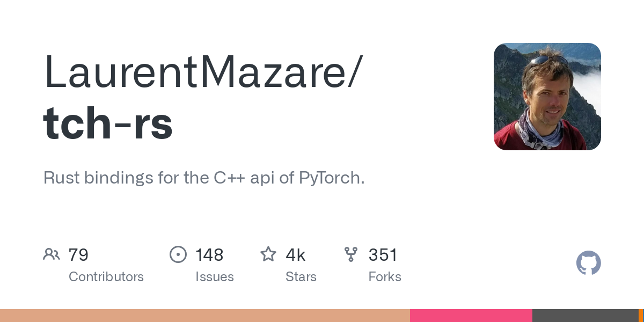Open the tch-rs repository title
This screenshot has width=644, height=322.
click(x=108, y=123)
